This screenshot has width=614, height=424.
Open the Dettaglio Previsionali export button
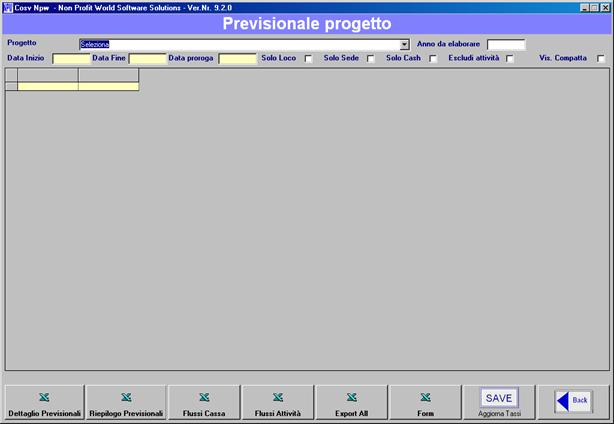click(44, 402)
